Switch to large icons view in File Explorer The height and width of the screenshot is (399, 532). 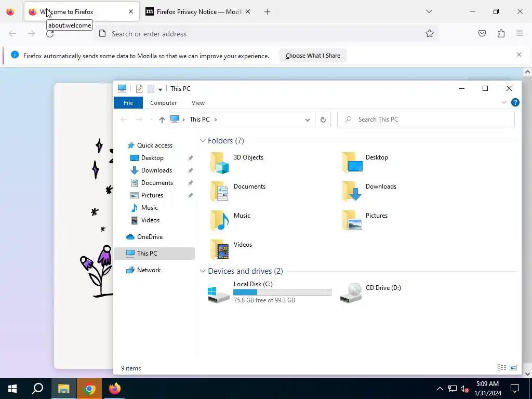(513, 368)
